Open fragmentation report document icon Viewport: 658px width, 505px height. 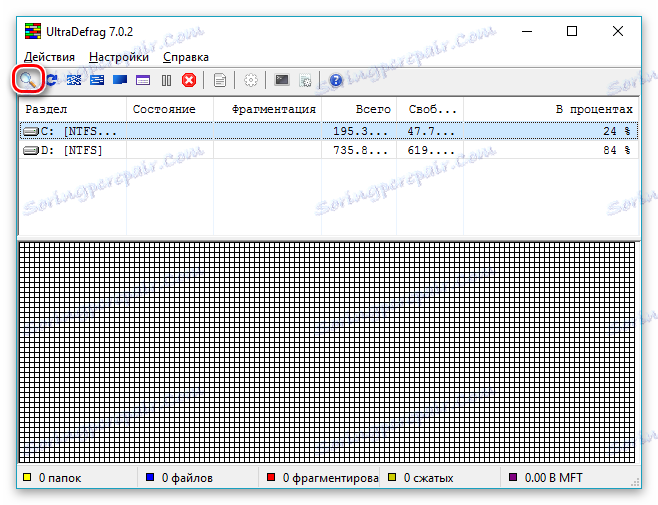point(219,80)
